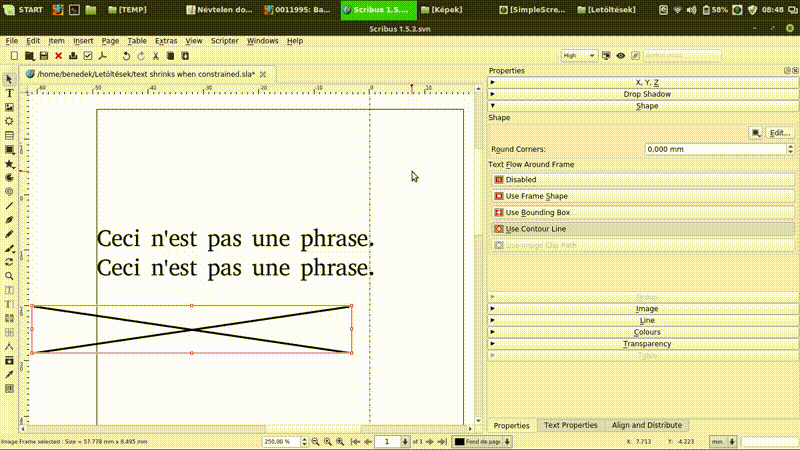Click the Export as PDF icon
Image resolution: width=800 pixels, height=450 pixels.
pyautogui.click(x=102, y=56)
